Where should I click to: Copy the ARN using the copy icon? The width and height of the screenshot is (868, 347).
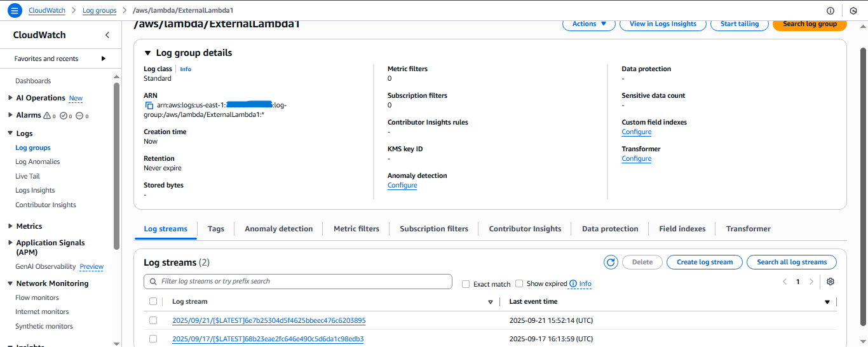[149, 105]
